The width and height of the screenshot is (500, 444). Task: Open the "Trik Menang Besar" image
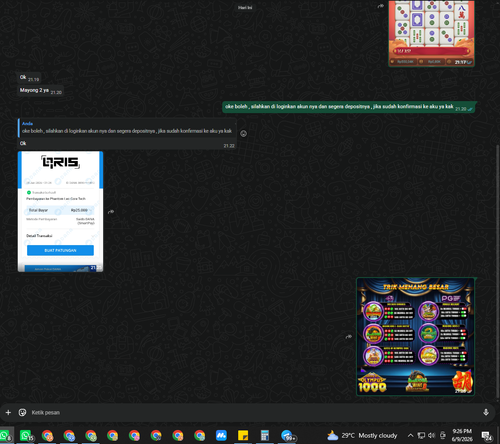click(x=415, y=337)
